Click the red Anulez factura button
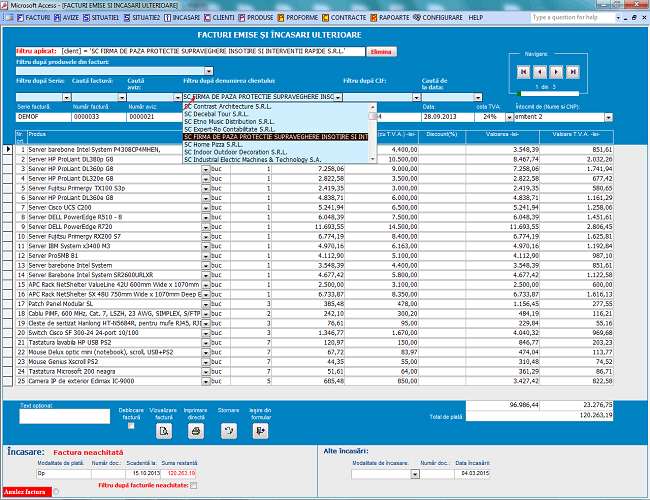The image size is (650, 500). [27, 492]
